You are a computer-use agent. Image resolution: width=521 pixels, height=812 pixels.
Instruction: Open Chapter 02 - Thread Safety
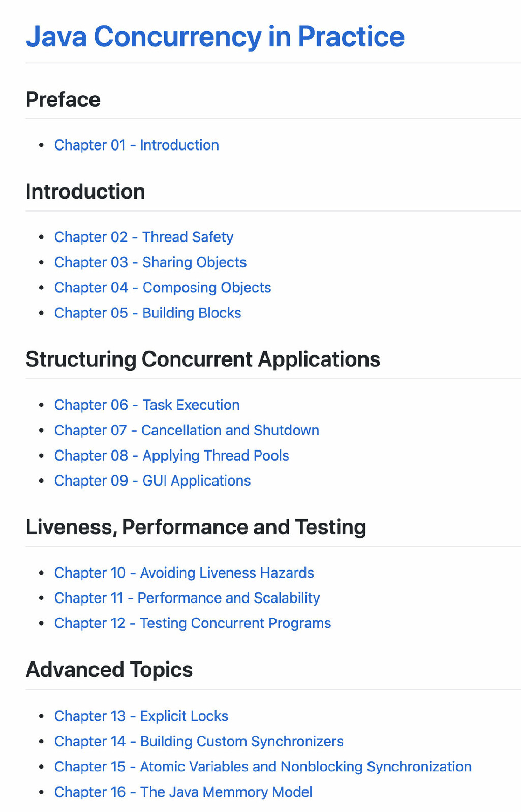click(x=143, y=237)
